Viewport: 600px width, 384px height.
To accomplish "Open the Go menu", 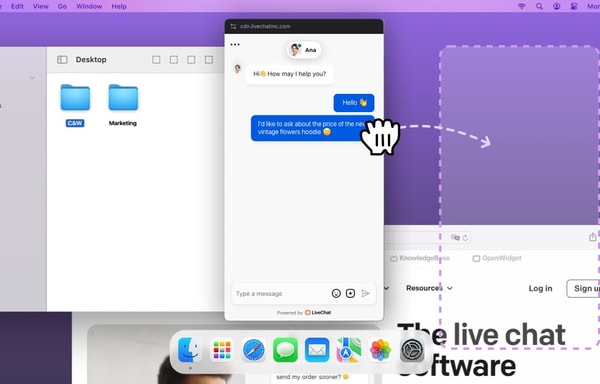I will (x=62, y=6).
